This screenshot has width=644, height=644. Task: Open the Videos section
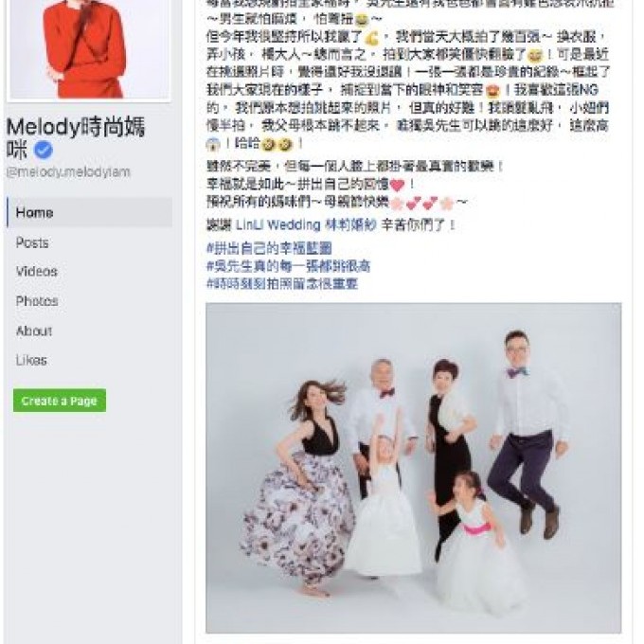(37, 272)
